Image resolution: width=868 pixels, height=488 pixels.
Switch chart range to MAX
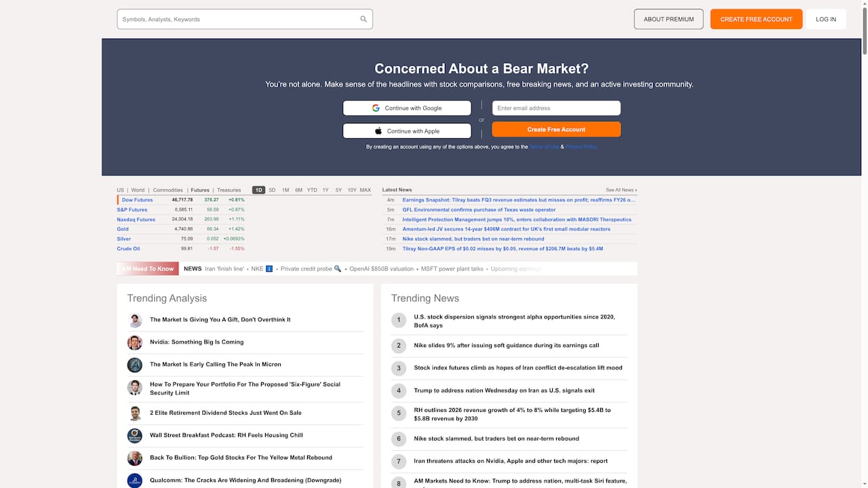pos(365,190)
